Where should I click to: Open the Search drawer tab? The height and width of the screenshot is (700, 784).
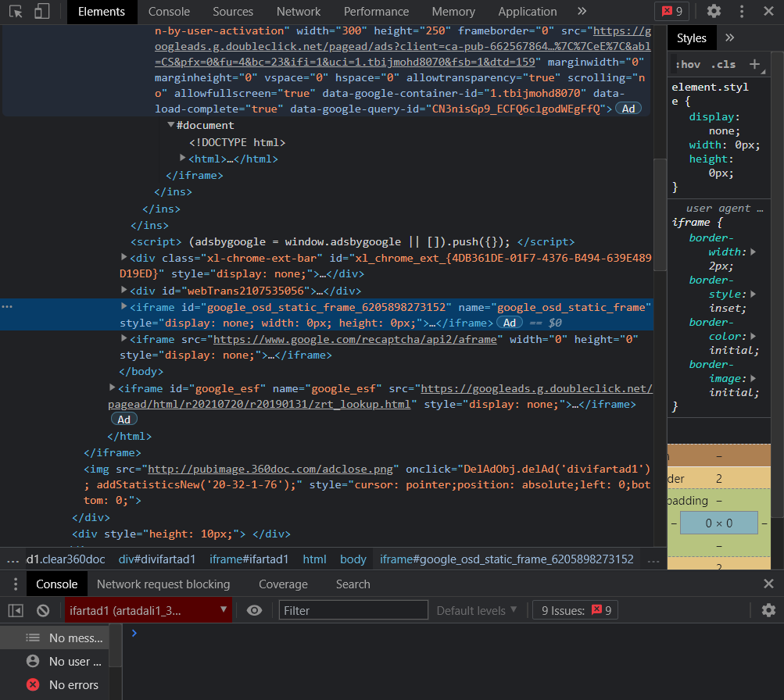coord(353,584)
